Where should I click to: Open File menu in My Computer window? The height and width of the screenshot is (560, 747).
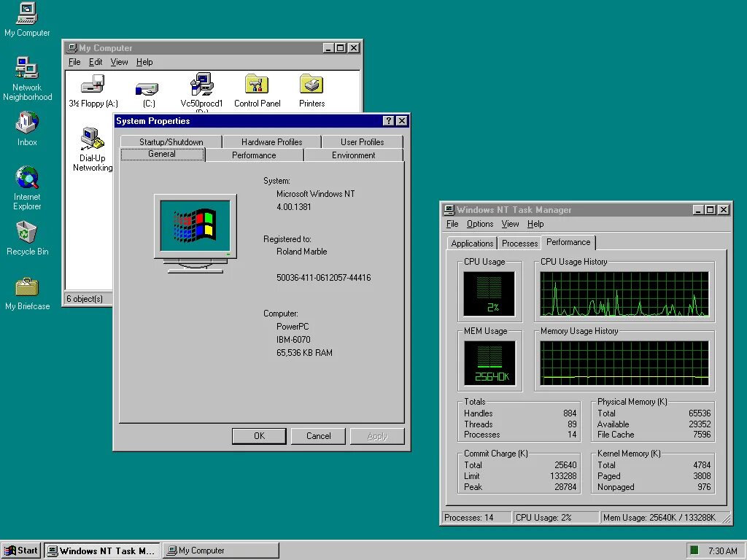74,62
